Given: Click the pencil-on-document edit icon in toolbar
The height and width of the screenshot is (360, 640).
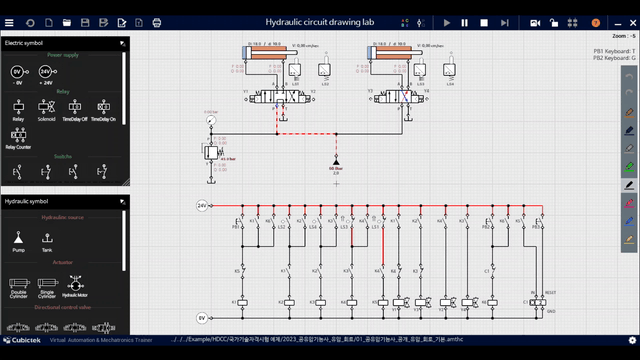Looking at the screenshot, I should [x=122, y=22].
